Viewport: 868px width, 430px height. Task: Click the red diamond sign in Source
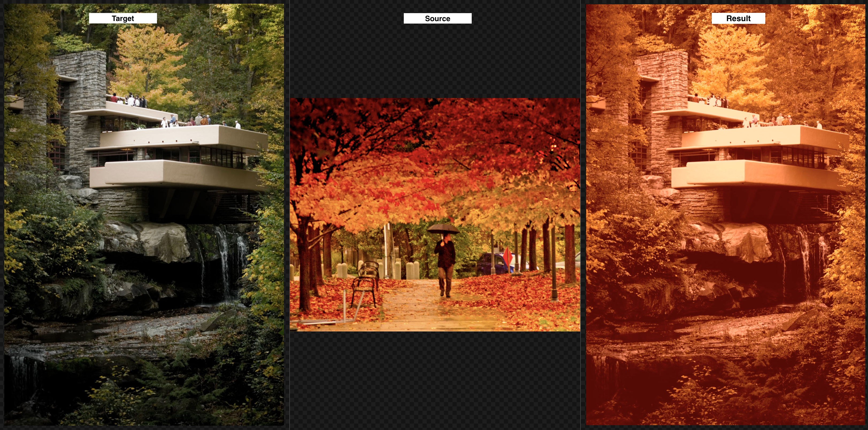pos(508,256)
